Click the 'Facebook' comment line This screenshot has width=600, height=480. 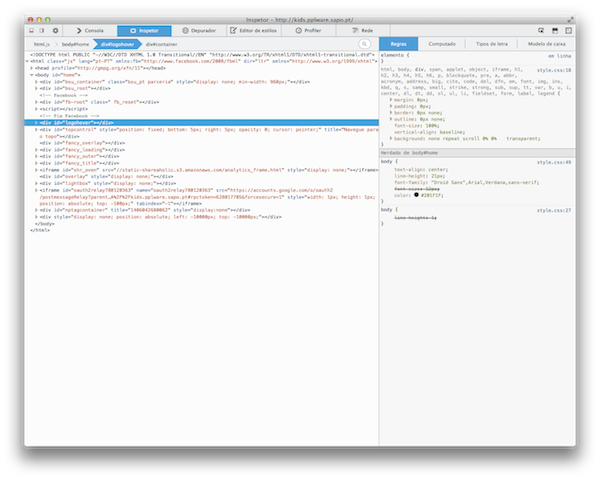(x=64, y=95)
